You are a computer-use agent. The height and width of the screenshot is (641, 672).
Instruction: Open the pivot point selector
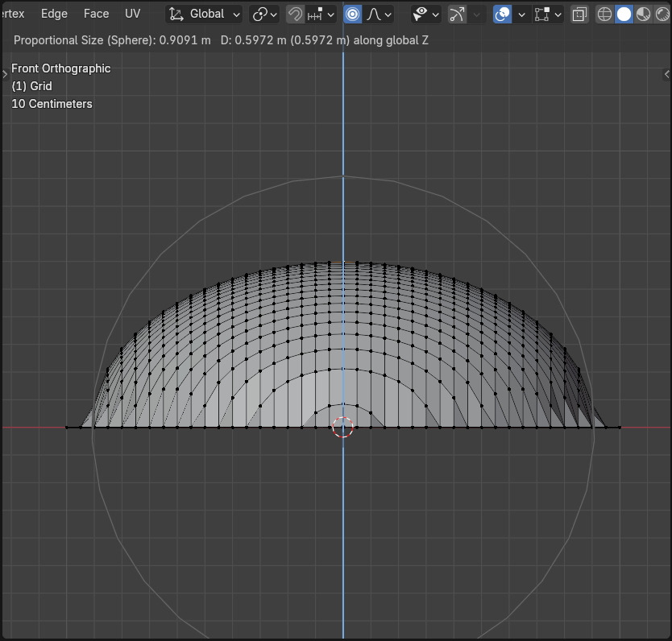pos(263,14)
